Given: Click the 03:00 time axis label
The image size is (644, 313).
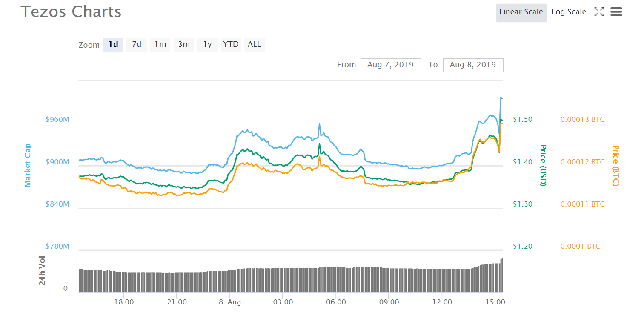Looking at the screenshot, I should pyautogui.click(x=283, y=302).
